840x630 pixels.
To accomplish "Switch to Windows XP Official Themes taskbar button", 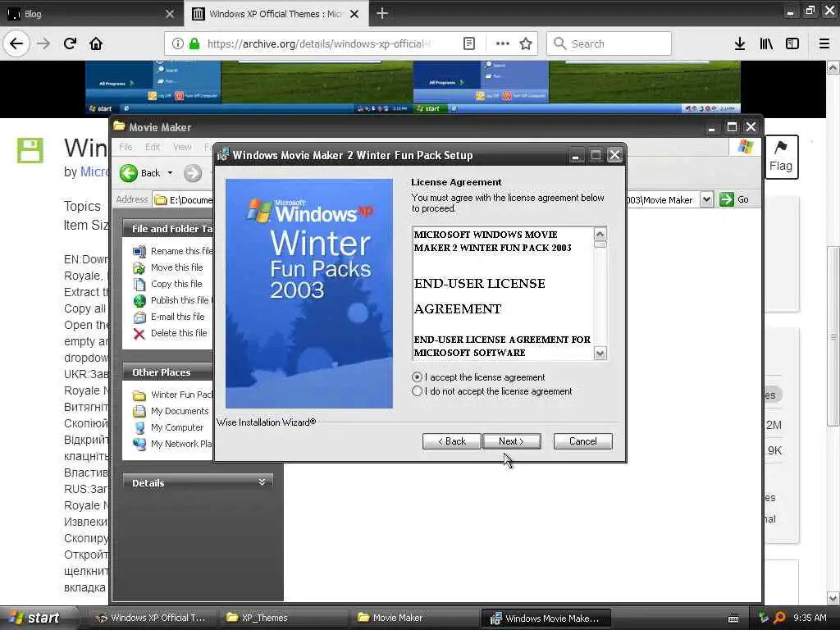I will [151, 618].
